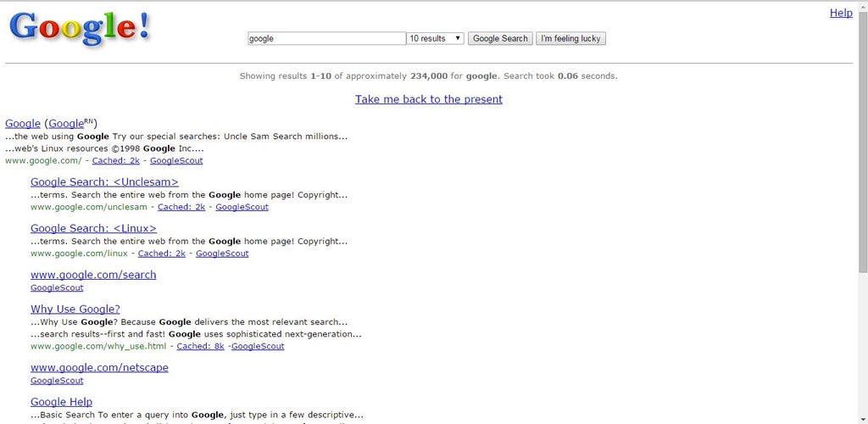Open www.google.com/search result link
The image size is (868, 424).
coord(93,275)
